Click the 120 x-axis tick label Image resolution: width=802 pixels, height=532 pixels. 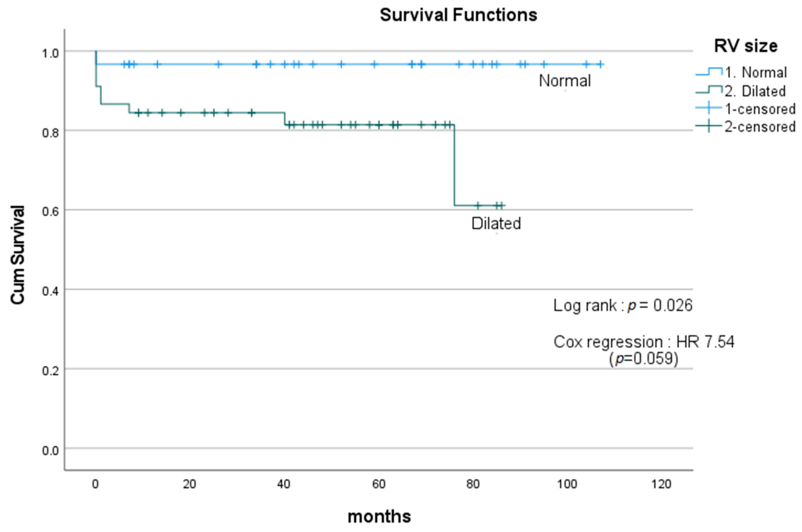click(661, 484)
